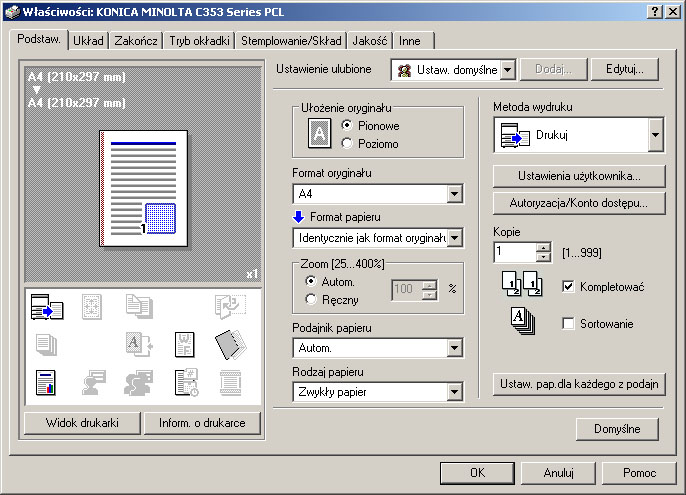This screenshot has height=495, width=686.
Task: Click the print method printer icon
Action: 515,135
